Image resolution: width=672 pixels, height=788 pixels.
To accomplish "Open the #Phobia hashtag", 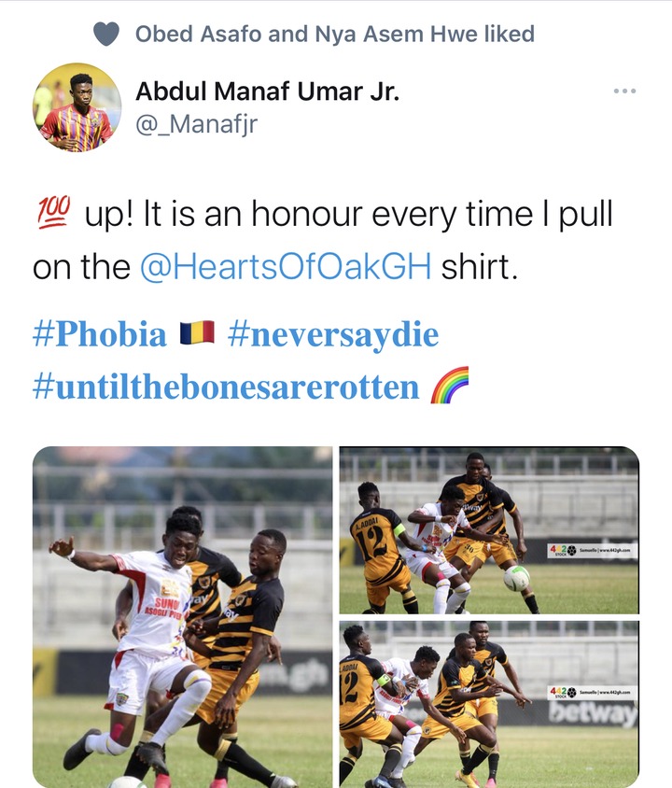I will click(x=100, y=333).
